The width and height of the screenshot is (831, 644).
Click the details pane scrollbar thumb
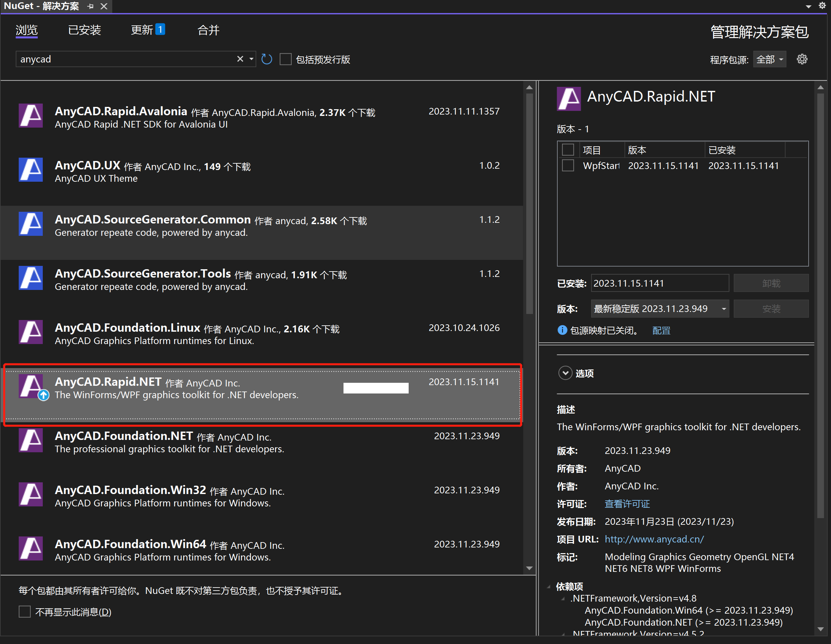pos(820,305)
